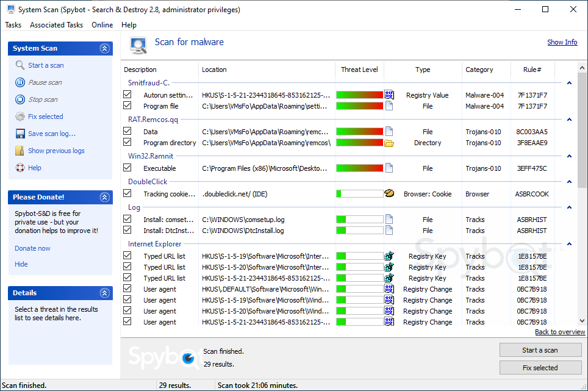Click the Stop scan icon in sidebar
This screenshot has height=391, width=588.
click(20, 99)
